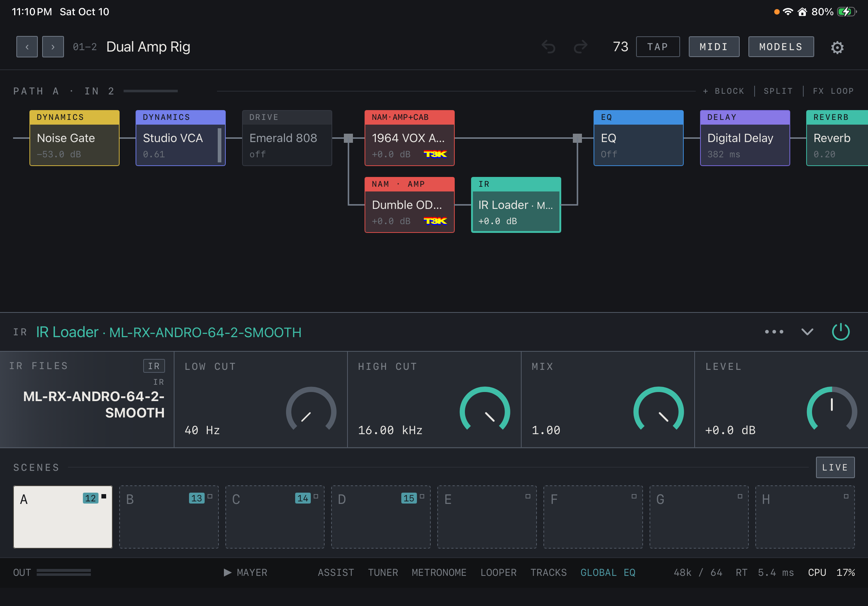This screenshot has height=606, width=868.
Task: Select the Dumble OD NAM amp block
Action: tap(409, 205)
